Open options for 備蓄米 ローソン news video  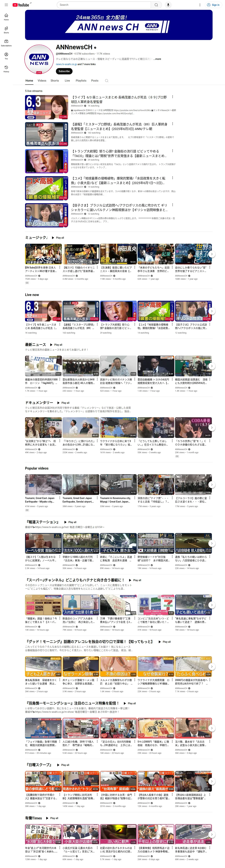pyautogui.click(x=60, y=379)
